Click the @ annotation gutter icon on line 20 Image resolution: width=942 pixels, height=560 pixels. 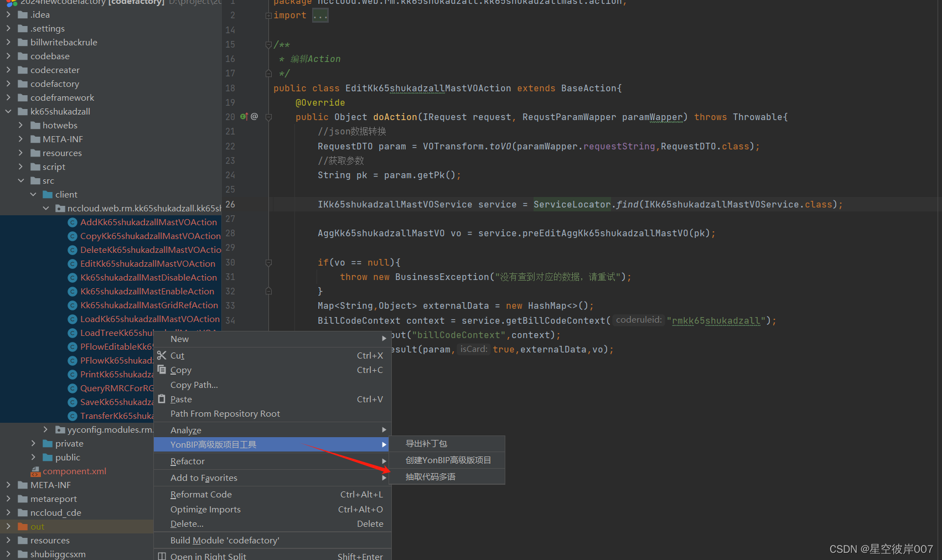255,117
